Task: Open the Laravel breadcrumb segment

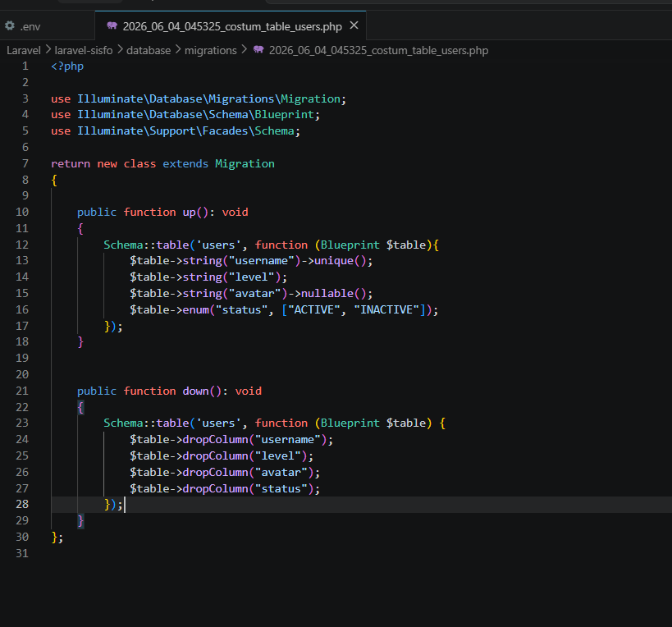Action: pos(24,50)
